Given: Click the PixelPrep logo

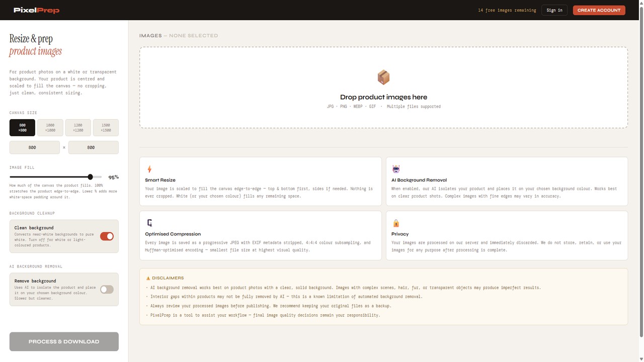Looking at the screenshot, I should point(37,10).
